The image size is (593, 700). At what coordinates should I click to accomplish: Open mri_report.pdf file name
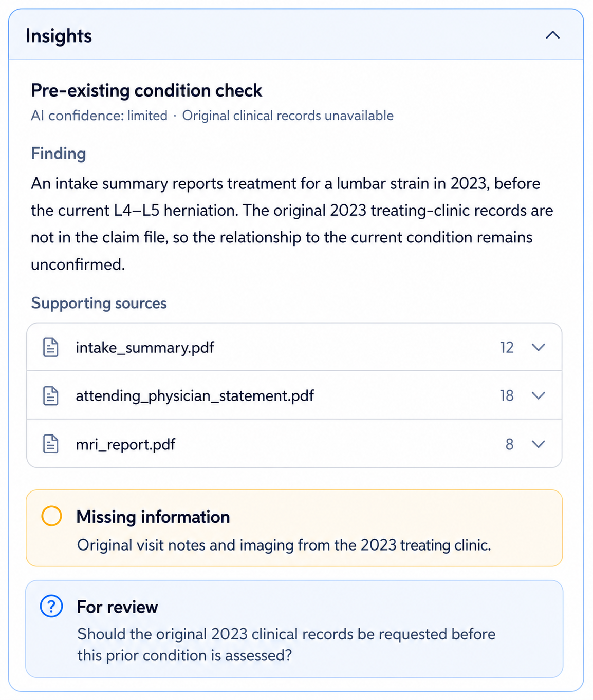[x=125, y=444]
